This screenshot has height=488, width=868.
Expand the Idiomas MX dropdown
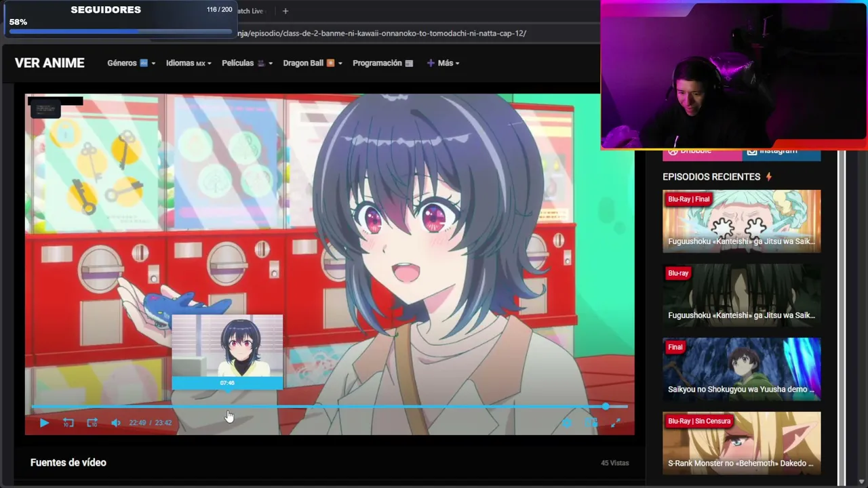189,63
